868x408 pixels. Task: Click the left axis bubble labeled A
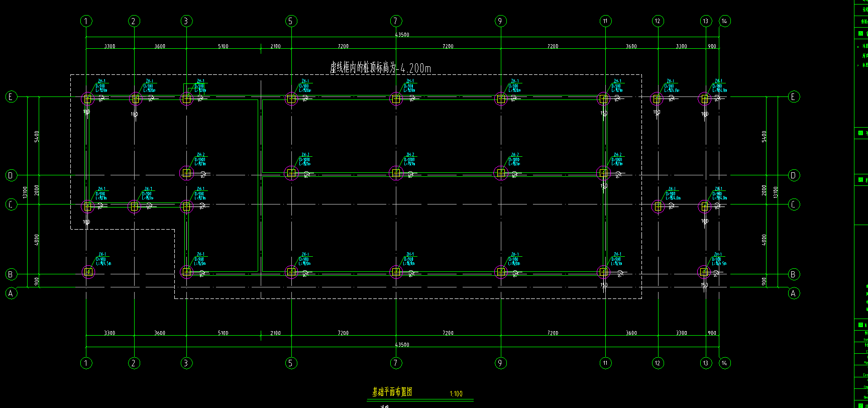pos(11,293)
